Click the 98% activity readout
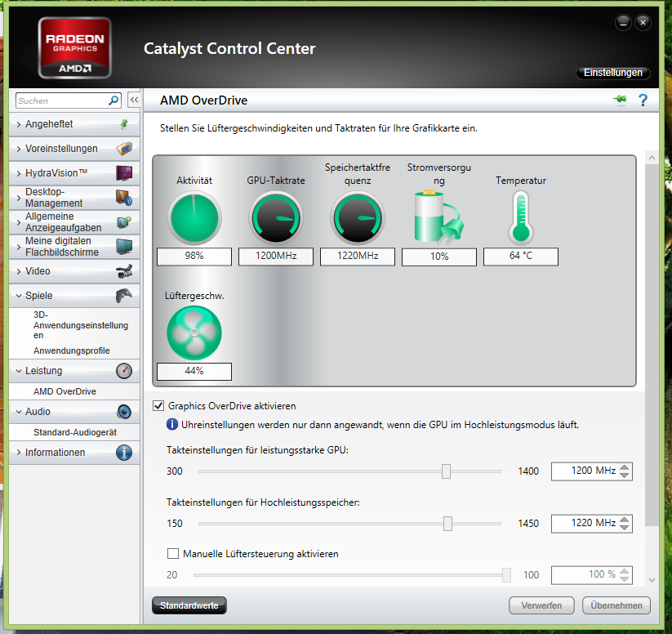 pos(194,256)
